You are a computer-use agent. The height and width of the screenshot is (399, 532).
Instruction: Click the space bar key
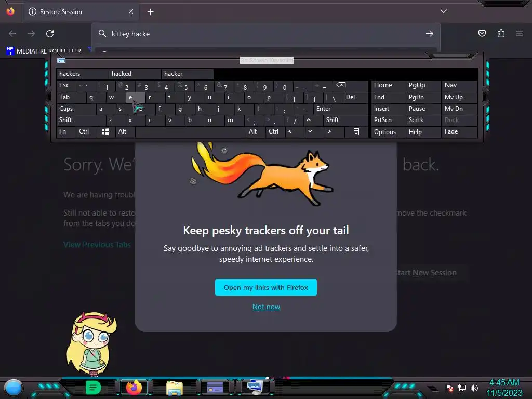point(190,131)
